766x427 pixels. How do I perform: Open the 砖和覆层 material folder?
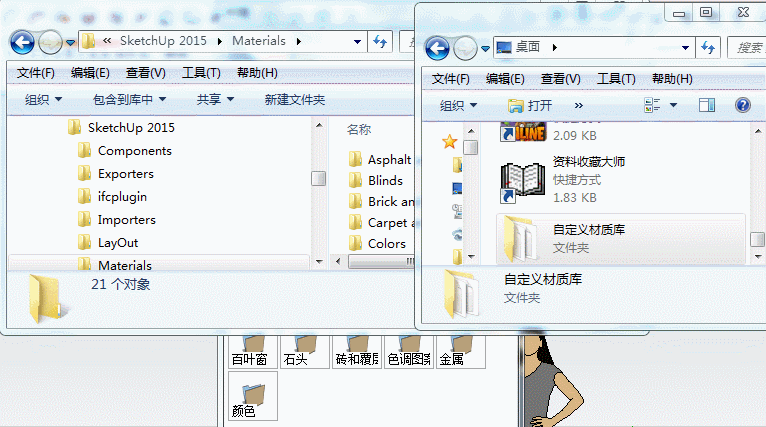pos(357,352)
